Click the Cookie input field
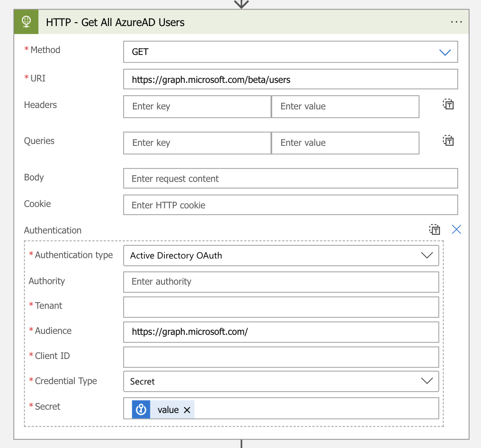The image size is (481, 448). click(290, 205)
